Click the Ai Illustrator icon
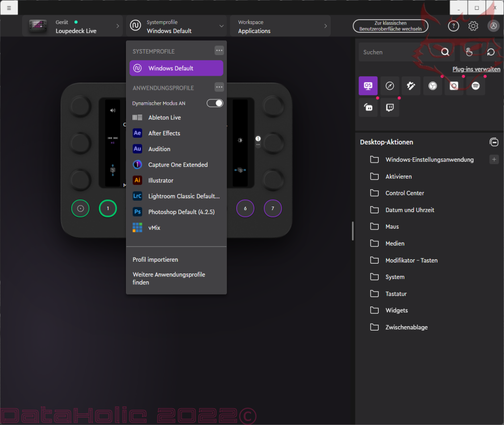Viewport: 504px width, 425px height. 137,180
